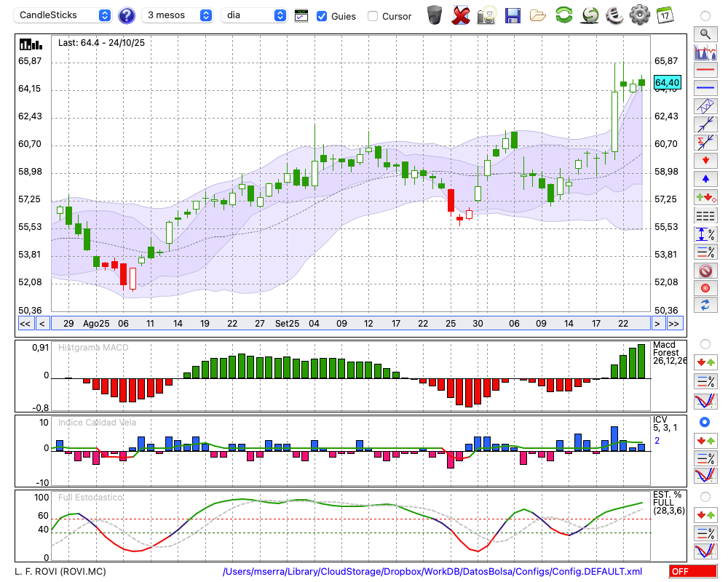Viewport: 728px width, 582px height.
Task: Select the radio button above the magnifier tool
Action: coord(705,16)
